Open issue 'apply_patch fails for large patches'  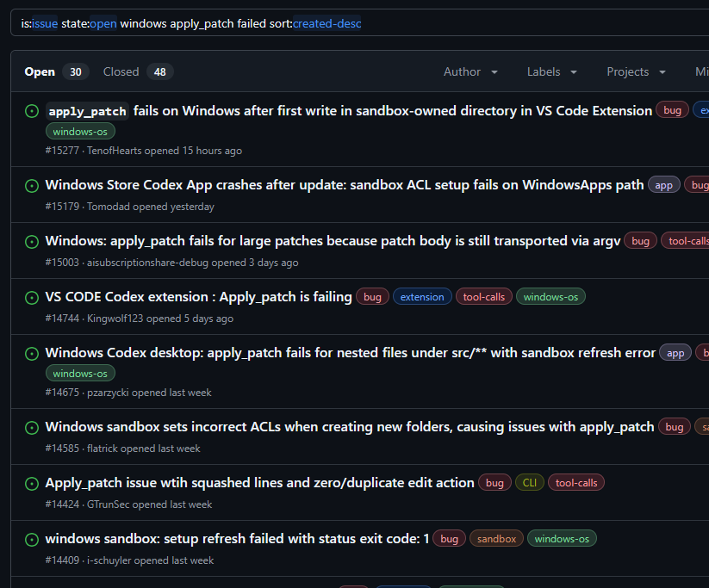[x=333, y=241]
